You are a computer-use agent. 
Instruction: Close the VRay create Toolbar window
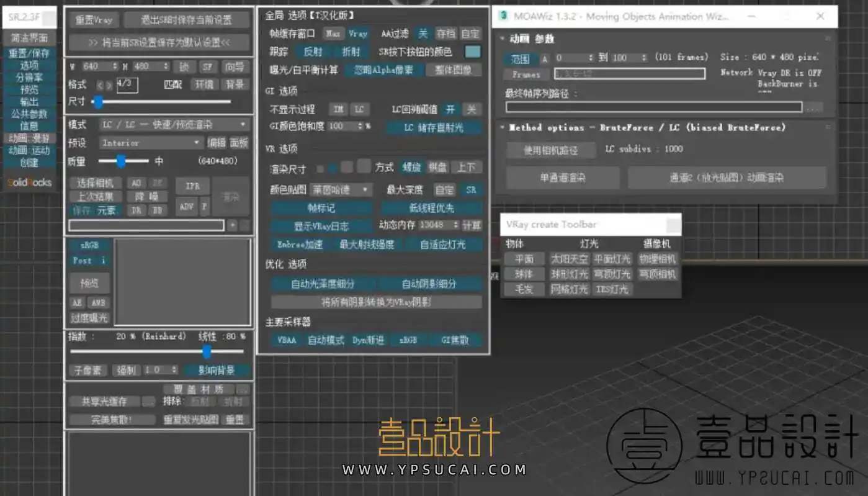pyautogui.click(x=673, y=225)
